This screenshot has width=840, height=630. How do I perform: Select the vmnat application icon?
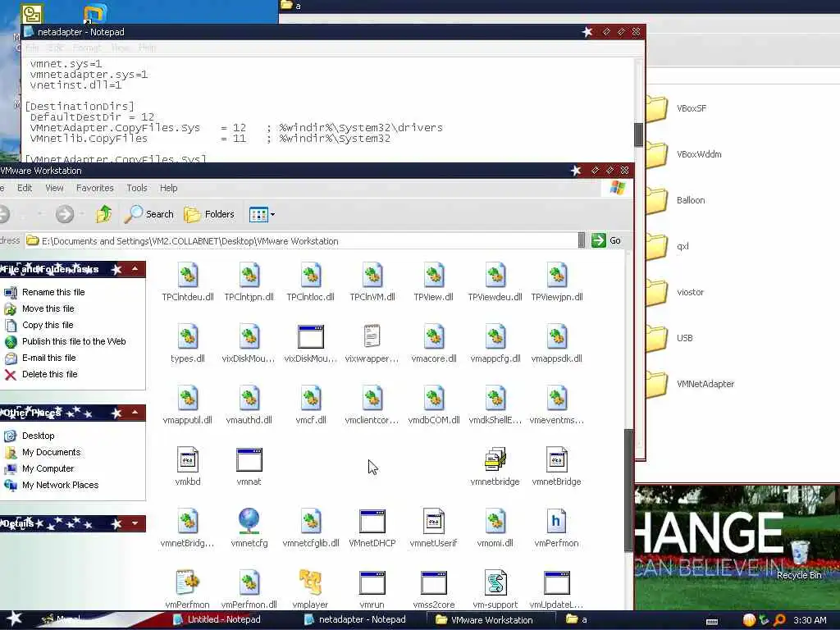(x=249, y=459)
